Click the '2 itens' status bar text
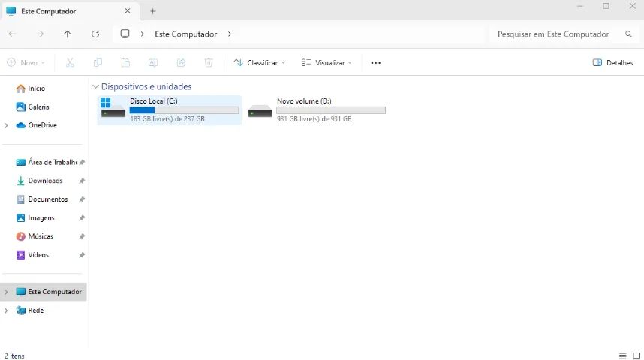The height and width of the screenshot is (360, 644). [14, 356]
